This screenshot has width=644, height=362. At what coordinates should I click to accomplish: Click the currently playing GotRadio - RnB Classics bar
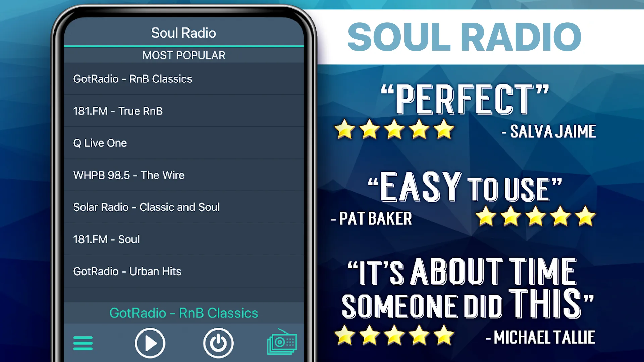pos(183,312)
